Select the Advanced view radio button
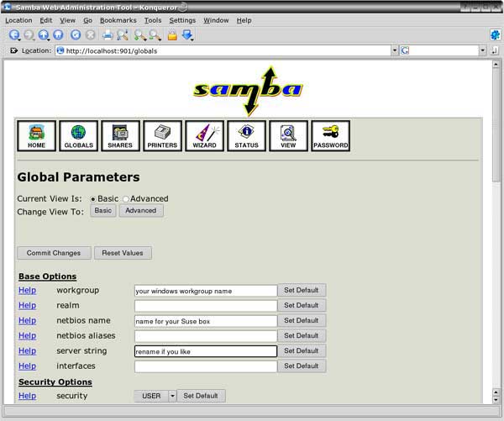Image resolution: width=504 pixels, height=421 pixels. tap(126, 199)
